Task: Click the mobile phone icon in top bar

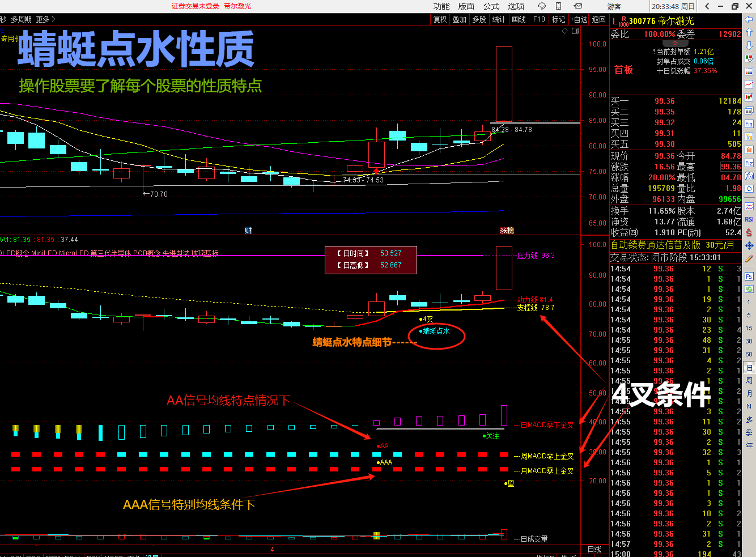Action: pyautogui.click(x=559, y=6)
